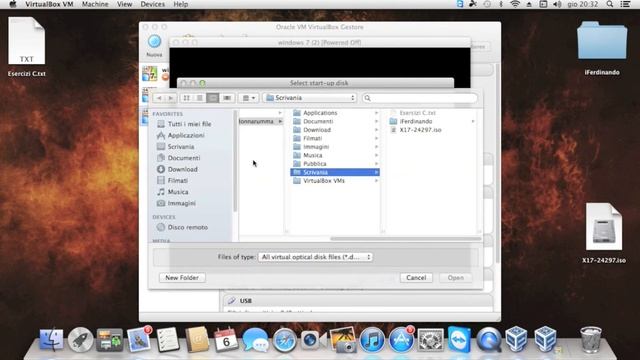Open iTunes music note icon in Dock
This screenshot has height=360, width=640.
click(371, 340)
